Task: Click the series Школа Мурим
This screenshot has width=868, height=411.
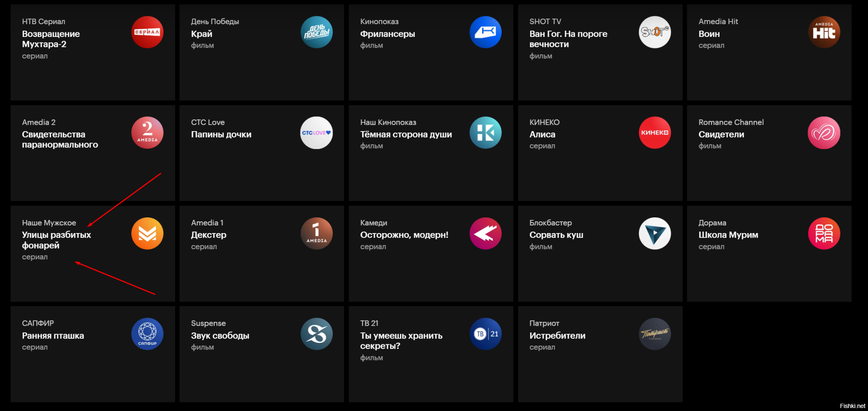Action: coord(728,235)
